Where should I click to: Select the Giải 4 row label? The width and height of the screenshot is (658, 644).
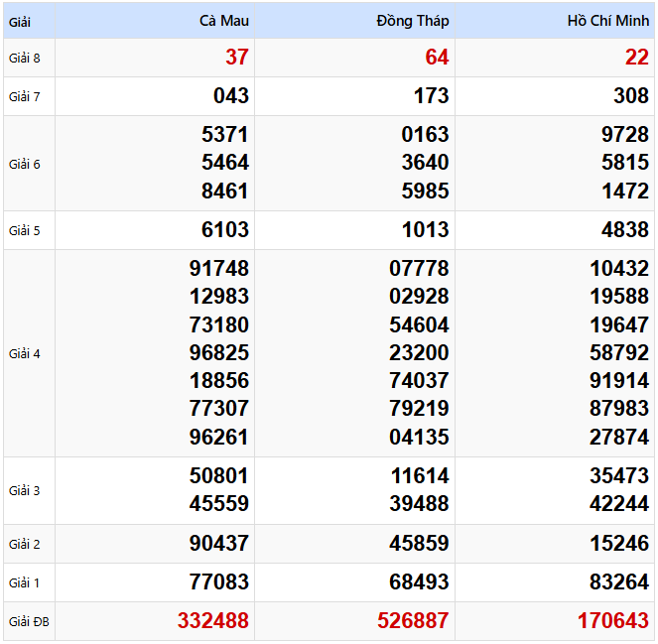[x=25, y=353]
